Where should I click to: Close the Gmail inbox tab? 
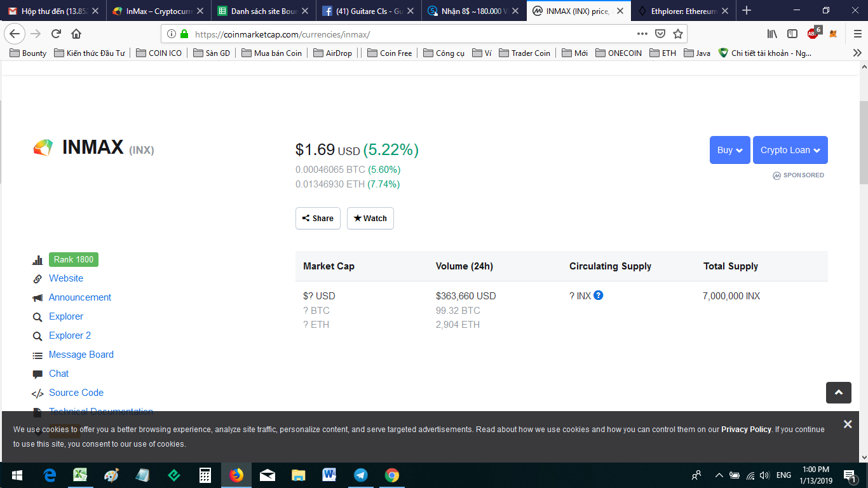(95, 11)
